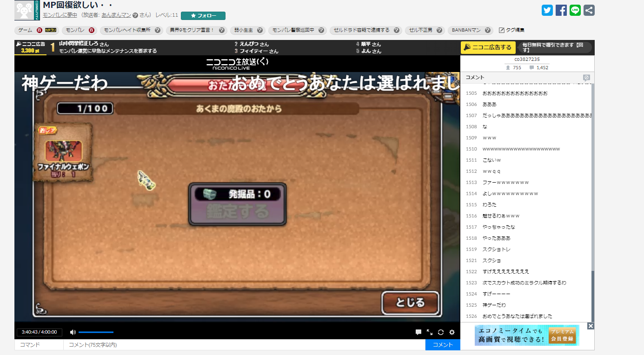Click the red dictionary icon beside ゲーム tag
Screen dimensions: 644x355
click(40, 30)
